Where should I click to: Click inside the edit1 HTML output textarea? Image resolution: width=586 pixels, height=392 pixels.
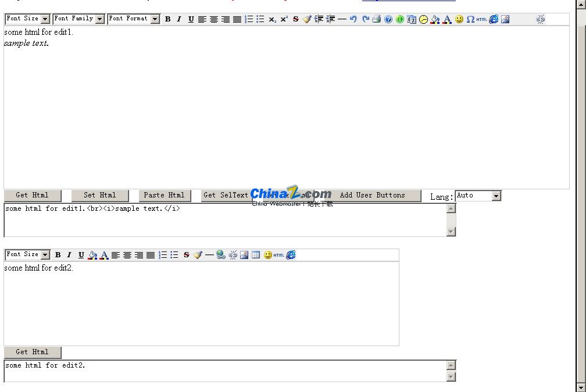226,220
